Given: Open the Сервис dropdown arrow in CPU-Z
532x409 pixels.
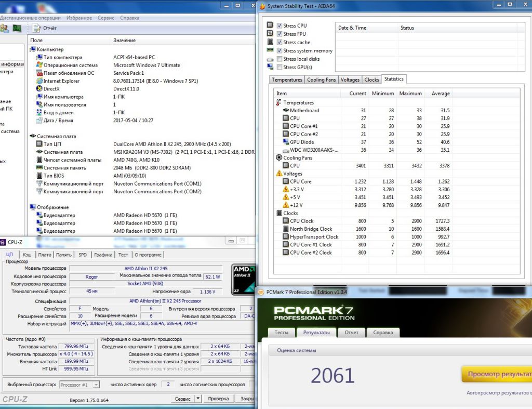Looking at the screenshot, I should coord(198,398).
